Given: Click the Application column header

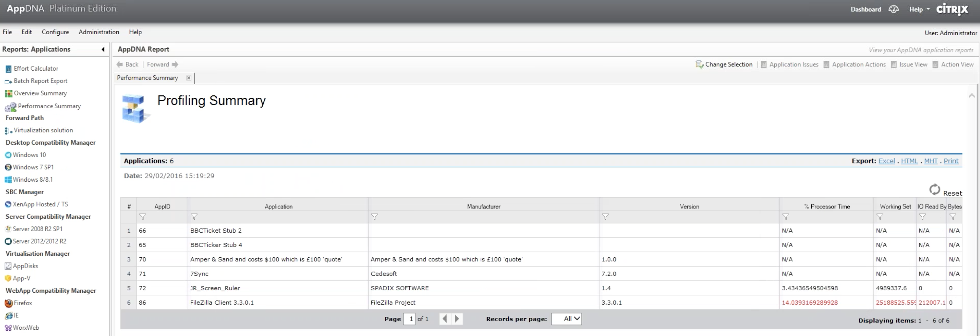Looking at the screenshot, I should pos(278,207).
